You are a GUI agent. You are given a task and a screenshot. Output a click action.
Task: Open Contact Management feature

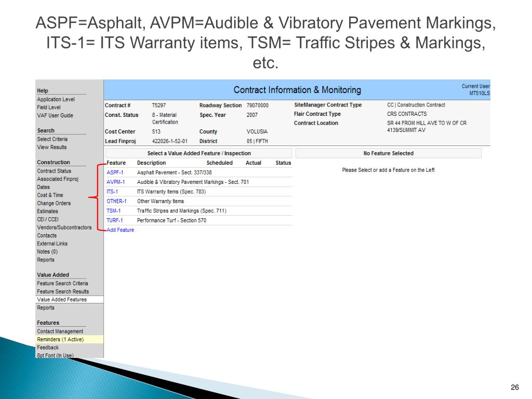[x=60, y=331]
